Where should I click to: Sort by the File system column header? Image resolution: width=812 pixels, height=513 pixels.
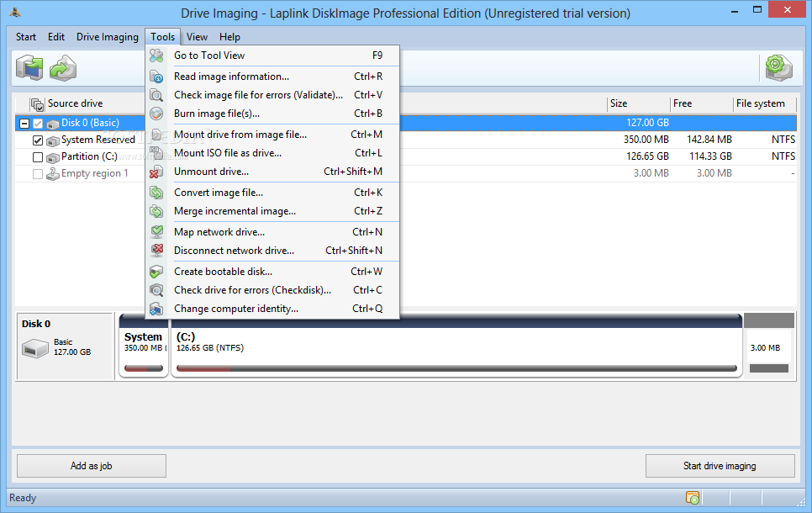click(765, 103)
